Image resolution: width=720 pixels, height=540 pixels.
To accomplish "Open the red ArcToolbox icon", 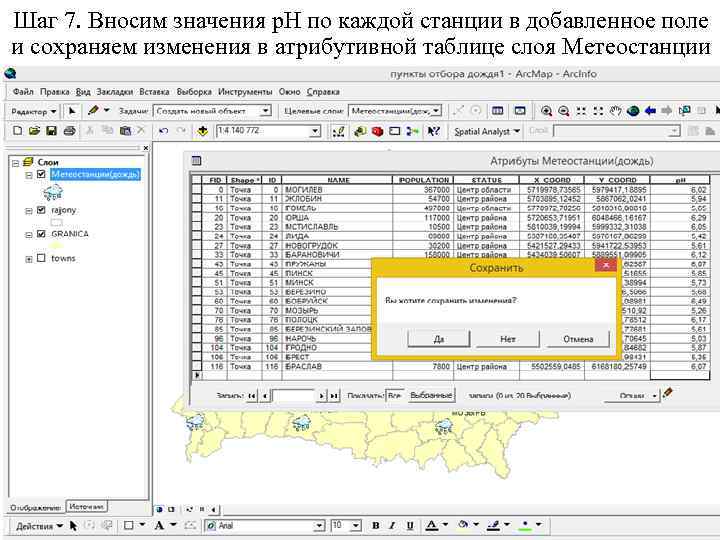I will (x=377, y=132).
